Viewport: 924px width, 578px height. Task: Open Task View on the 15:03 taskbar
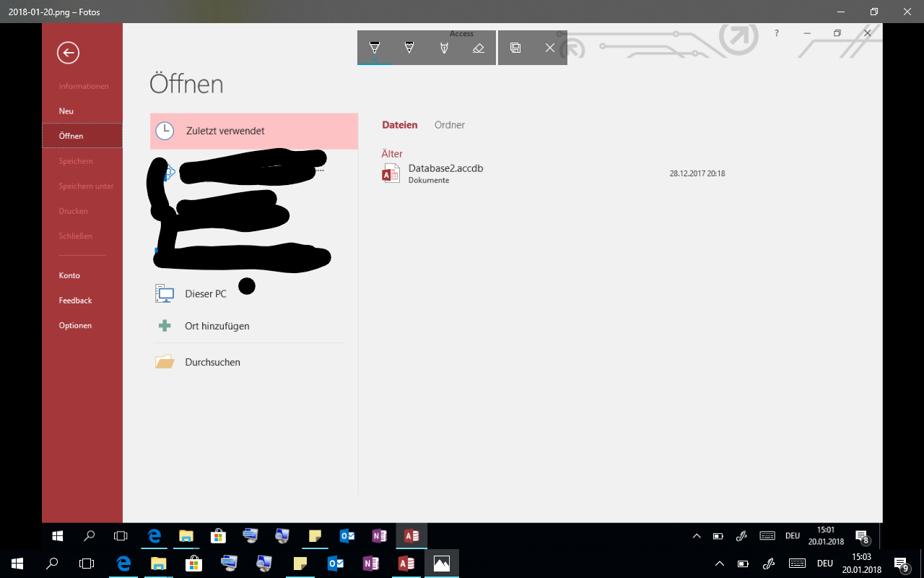(87, 564)
